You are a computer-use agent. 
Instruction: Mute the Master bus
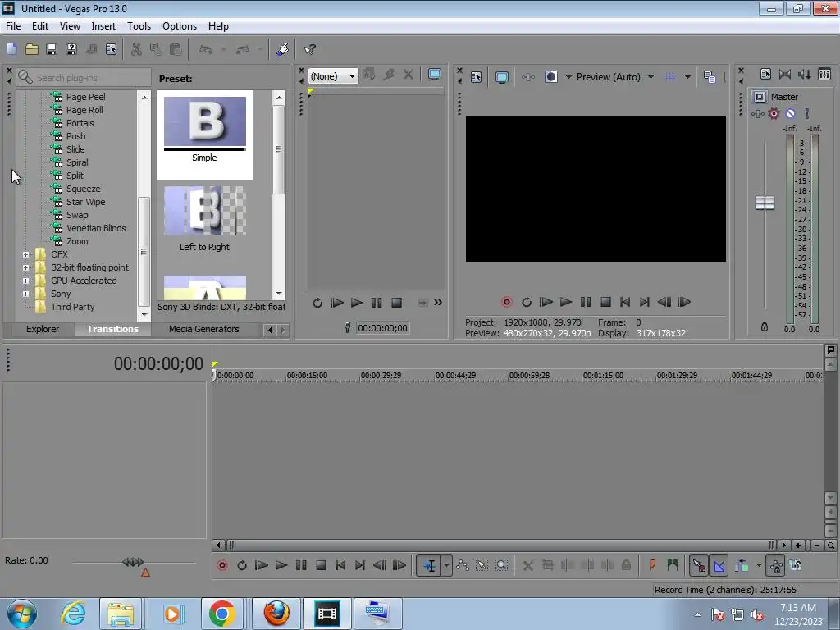tap(790, 113)
